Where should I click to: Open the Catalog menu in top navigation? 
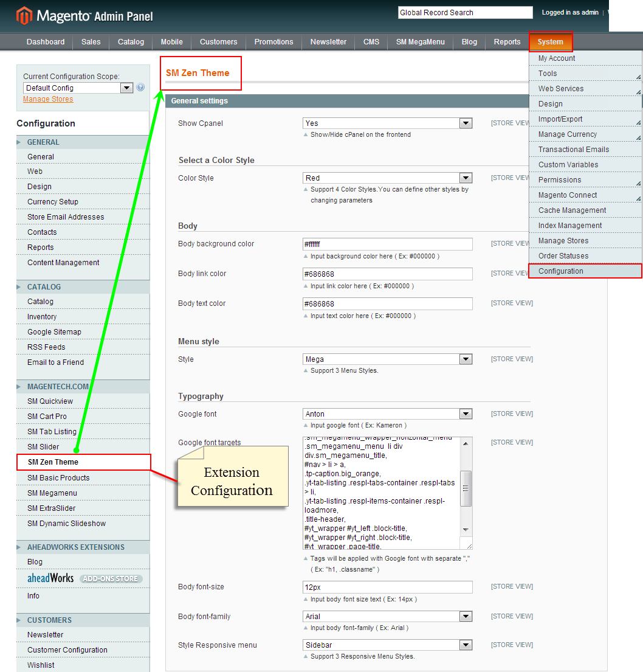(131, 41)
